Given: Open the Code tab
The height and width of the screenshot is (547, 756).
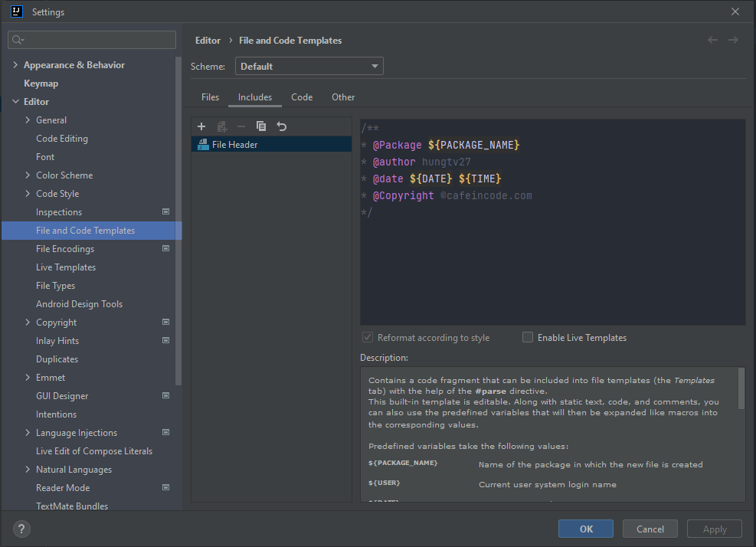Looking at the screenshot, I should [301, 97].
